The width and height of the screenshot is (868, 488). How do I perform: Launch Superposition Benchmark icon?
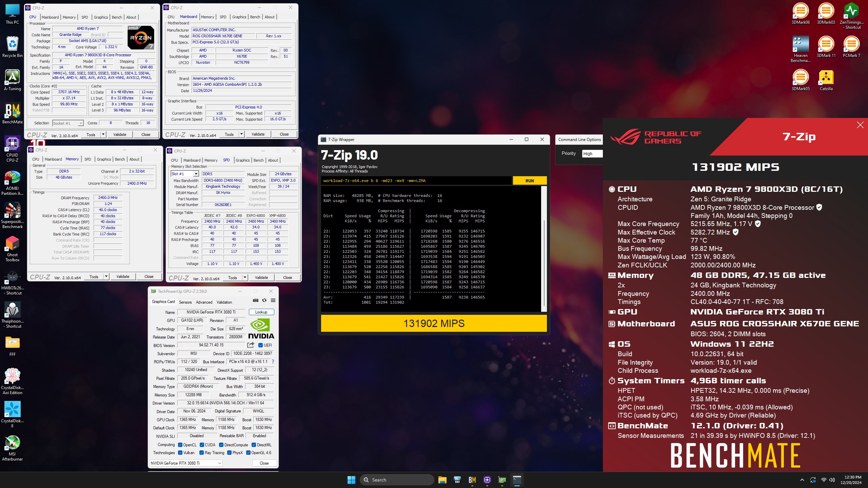[13, 216]
